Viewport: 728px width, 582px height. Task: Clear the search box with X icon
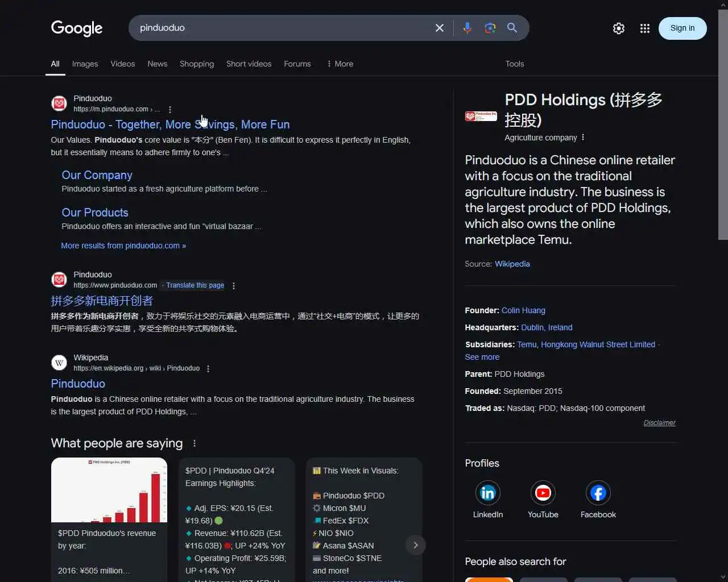point(440,28)
